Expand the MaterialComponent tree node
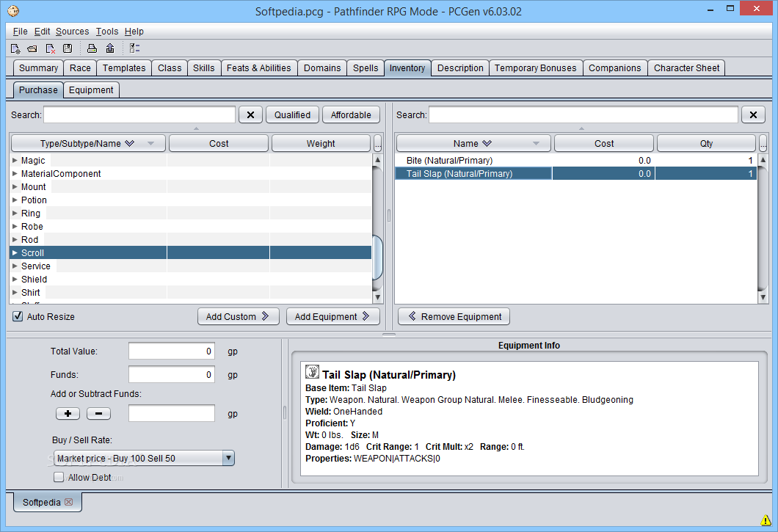The width and height of the screenshot is (778, 532). click(15, 174)
